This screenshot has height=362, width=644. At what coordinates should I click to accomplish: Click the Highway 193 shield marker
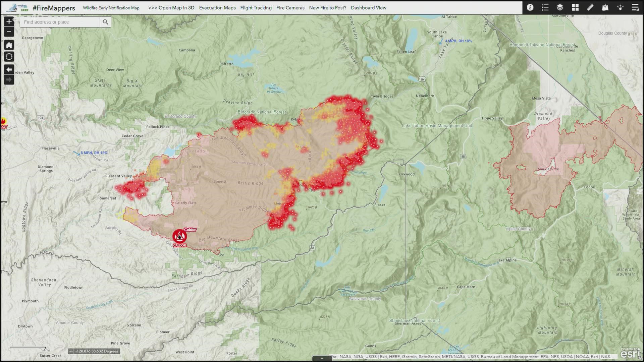(41, 118)
